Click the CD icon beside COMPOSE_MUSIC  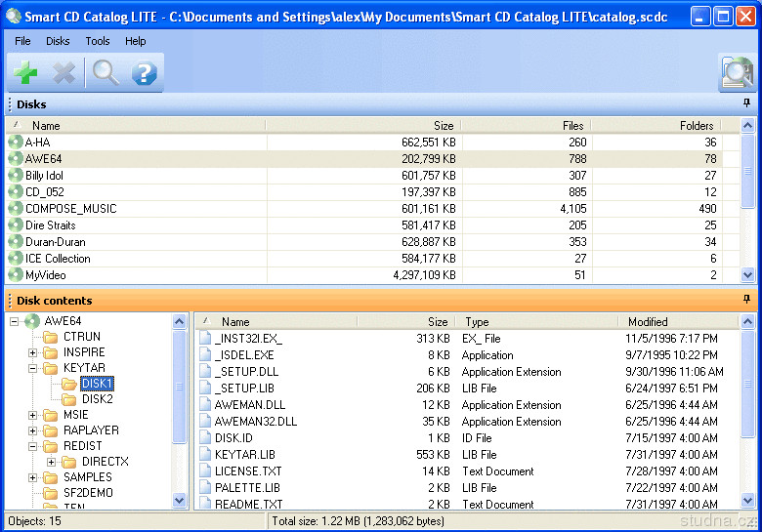[x=16, y=208]
